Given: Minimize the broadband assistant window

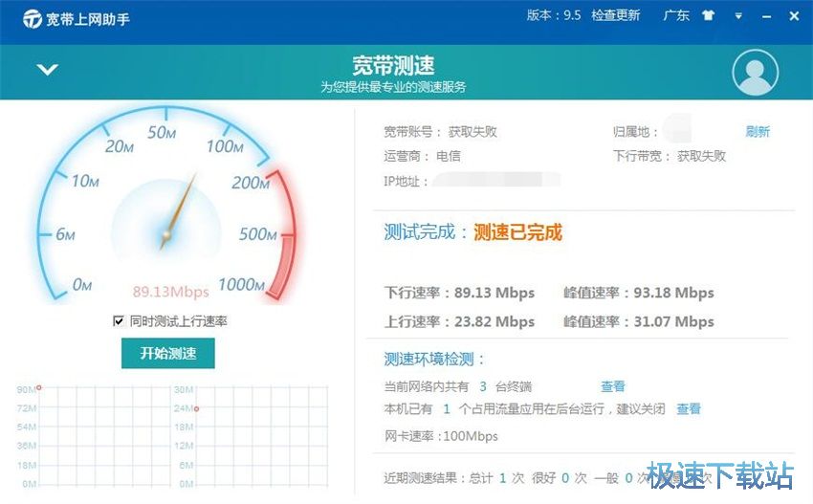Looking at the screenshot, I should pos(766,17).
